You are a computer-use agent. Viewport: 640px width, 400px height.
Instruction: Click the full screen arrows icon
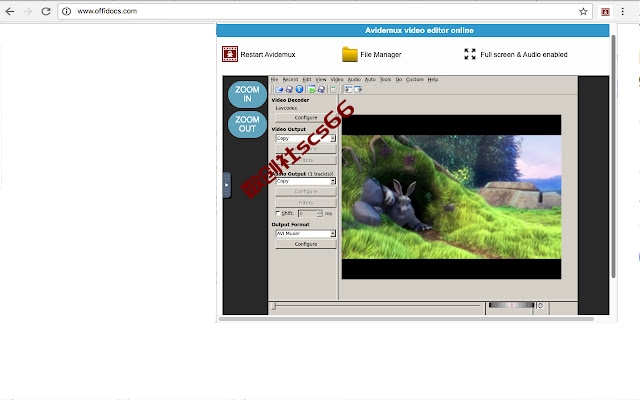(x=470, y=54)
